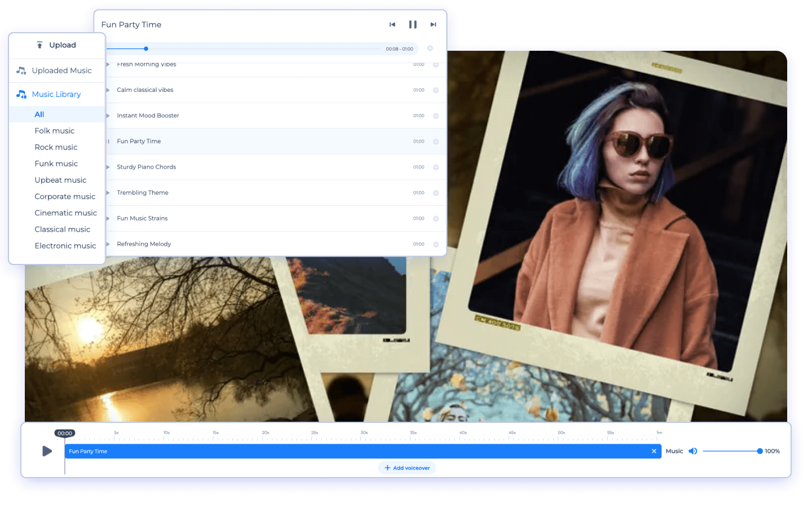Select the Folk music category
This screenshot has width=812, height=512.
55,131
